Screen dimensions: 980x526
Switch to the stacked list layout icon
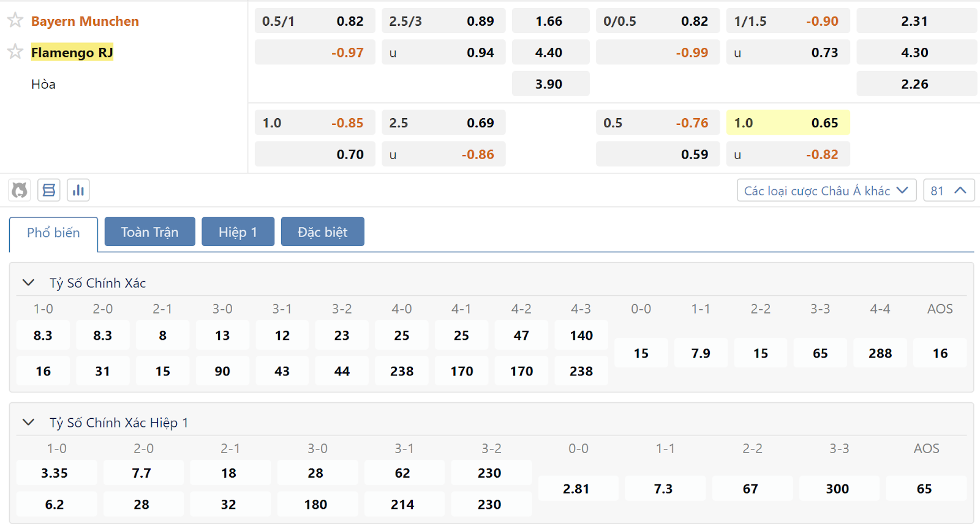coord(49,190)
